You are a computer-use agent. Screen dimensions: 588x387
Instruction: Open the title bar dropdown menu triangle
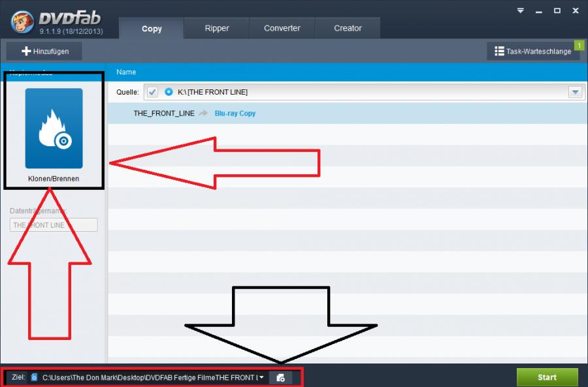521,10
